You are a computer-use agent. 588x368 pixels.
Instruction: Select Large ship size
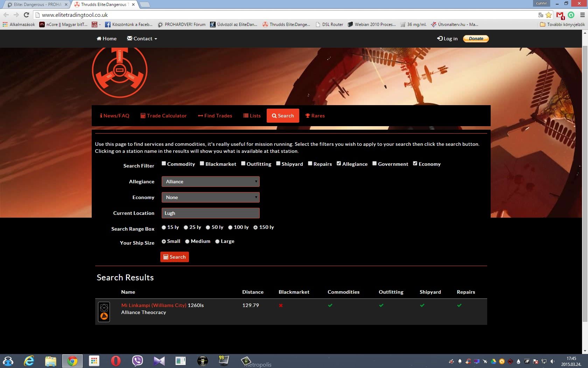(217, 241)
